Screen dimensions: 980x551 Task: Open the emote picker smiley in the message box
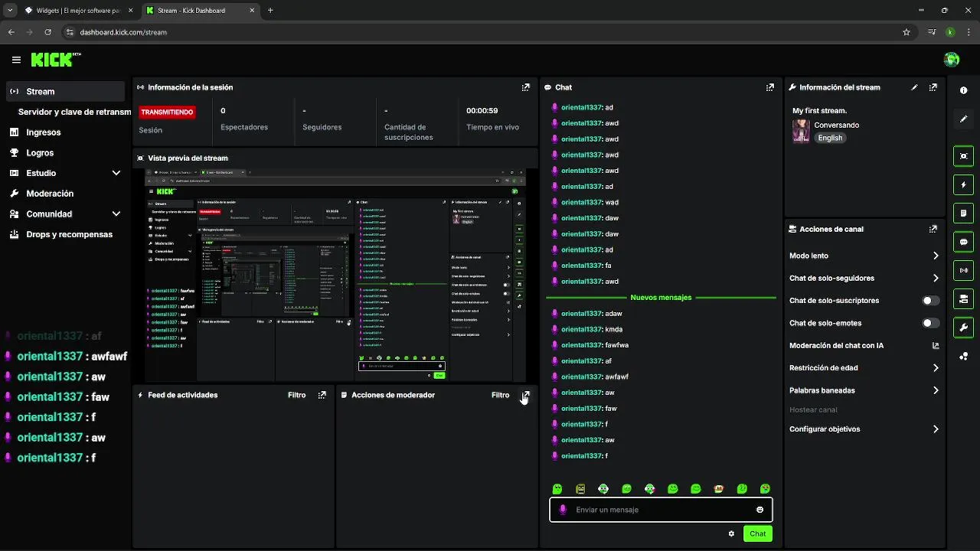click(759, 510)
